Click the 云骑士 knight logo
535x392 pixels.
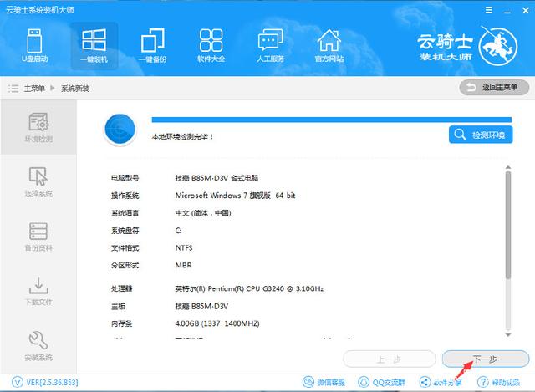pos(498,46)
